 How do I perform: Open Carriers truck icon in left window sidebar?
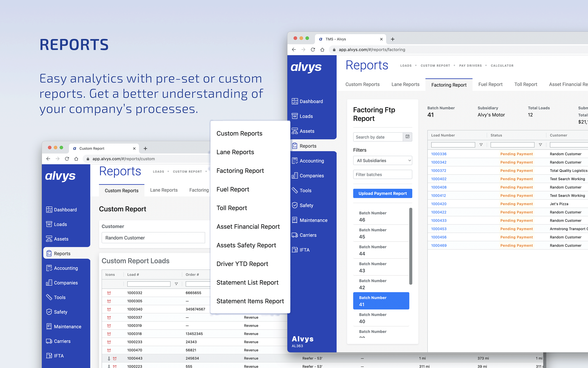tap(49, 341)
